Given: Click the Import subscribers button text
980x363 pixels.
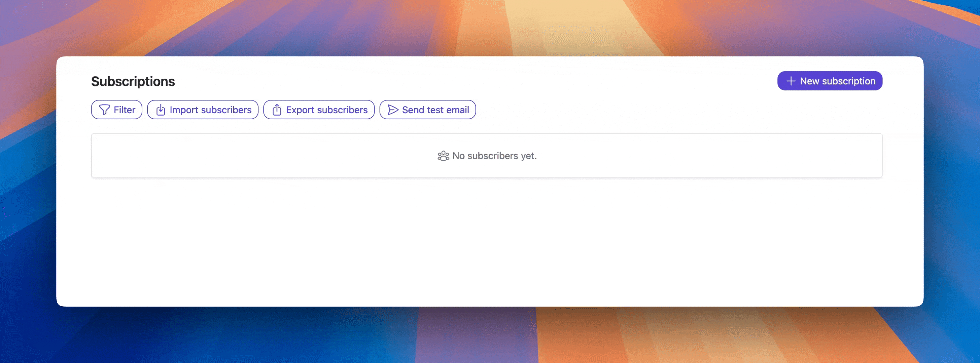Looking at the screenshot, I should [x=211, y=110].
